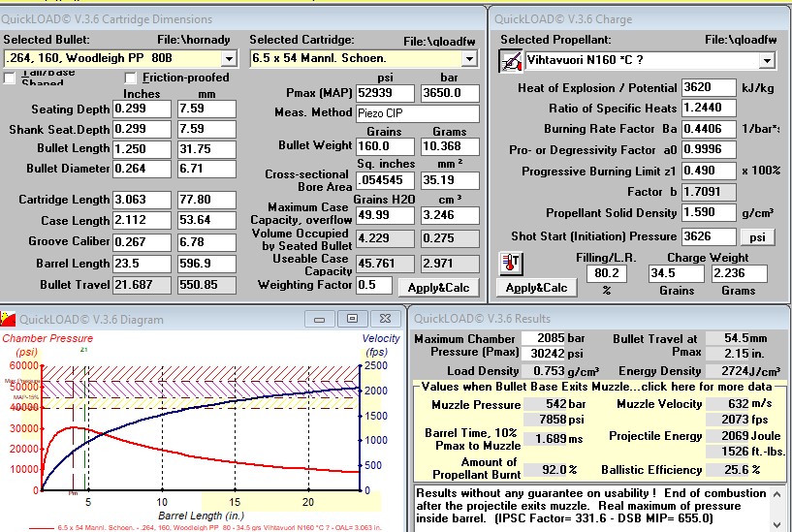Expand the Selected Cartridge dropdown list
The width and height of the screenshot is (792, 532).
[469, 59]
